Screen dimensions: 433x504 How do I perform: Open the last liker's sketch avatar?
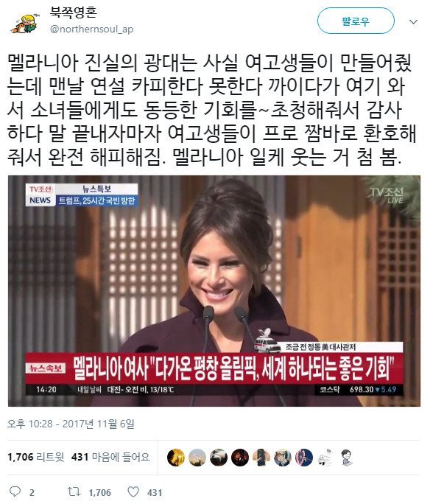[x=347, y=458]
